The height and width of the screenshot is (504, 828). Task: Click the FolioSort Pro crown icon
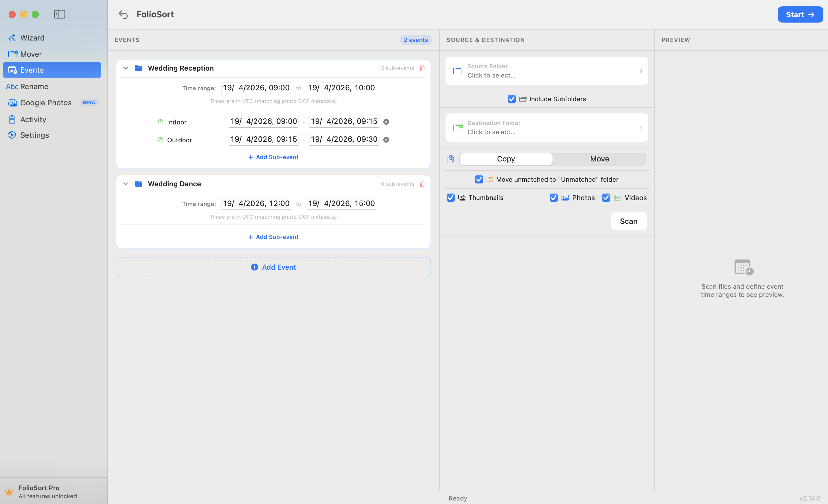(x=9, y=492)
